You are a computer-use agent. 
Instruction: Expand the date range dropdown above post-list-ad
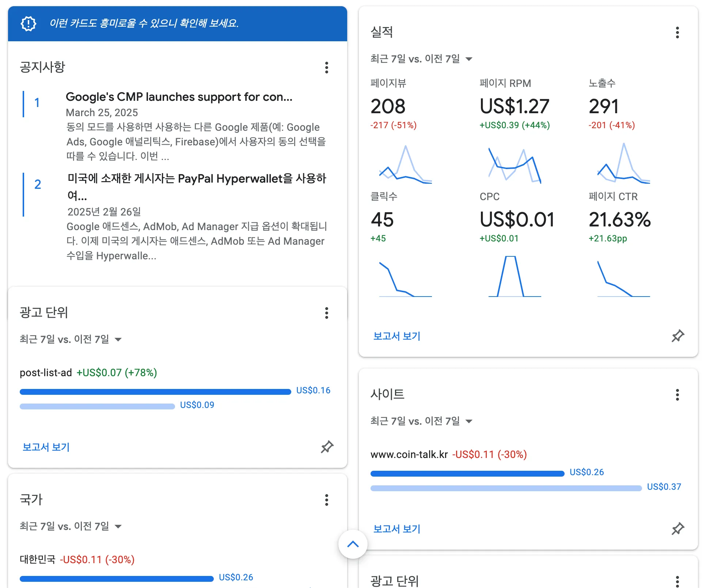(x=71, y=339)
